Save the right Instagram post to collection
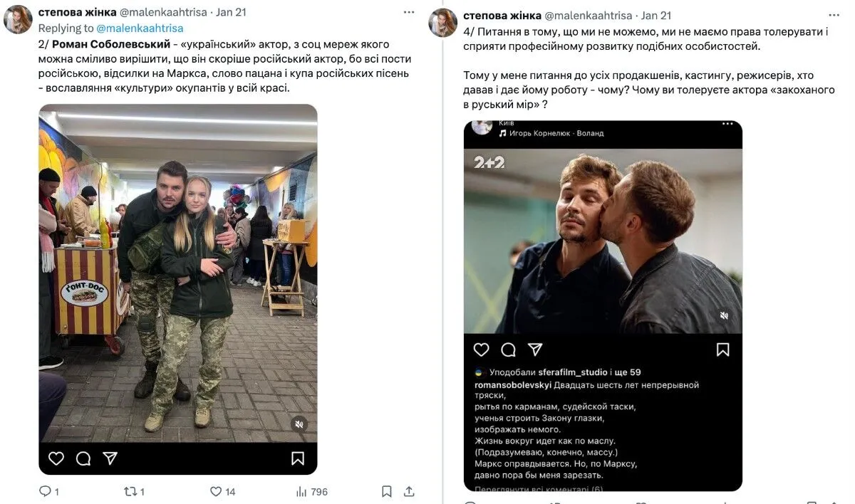The width and height of the screenshot is (855, 504). tap(722, 350)
